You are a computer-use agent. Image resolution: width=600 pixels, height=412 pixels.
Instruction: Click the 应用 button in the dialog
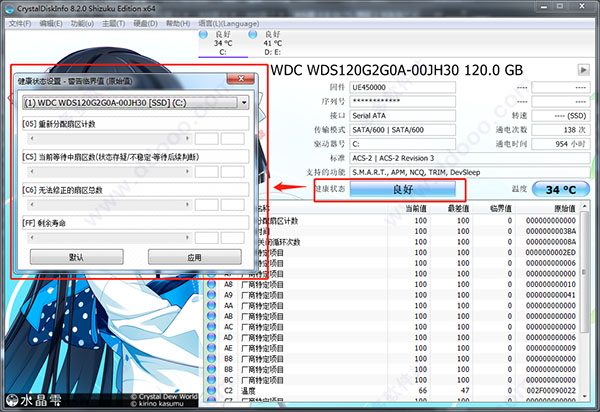(x=195, y=257)
